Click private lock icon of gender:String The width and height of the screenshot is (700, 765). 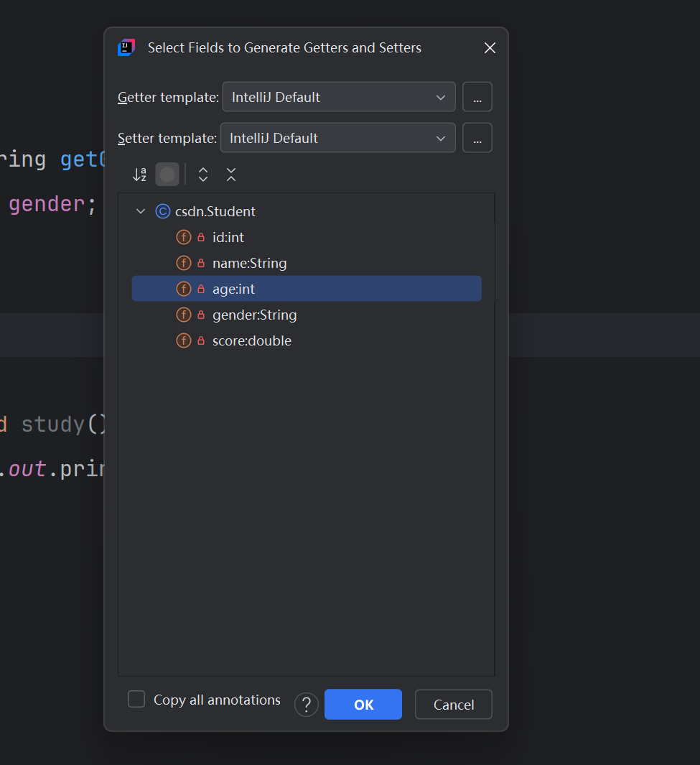[x=201, y=315]
